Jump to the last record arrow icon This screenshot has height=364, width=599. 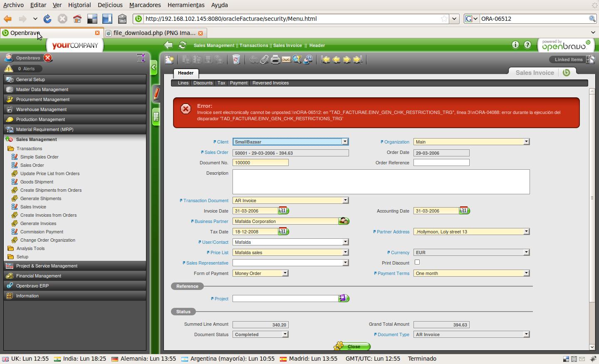pyautogui.click(x=358, y=59)
